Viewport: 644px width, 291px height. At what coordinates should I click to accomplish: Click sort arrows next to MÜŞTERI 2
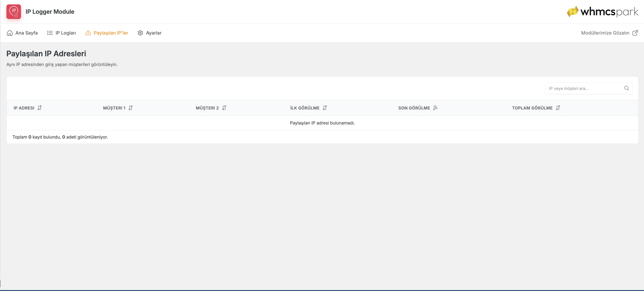(224, 108)
